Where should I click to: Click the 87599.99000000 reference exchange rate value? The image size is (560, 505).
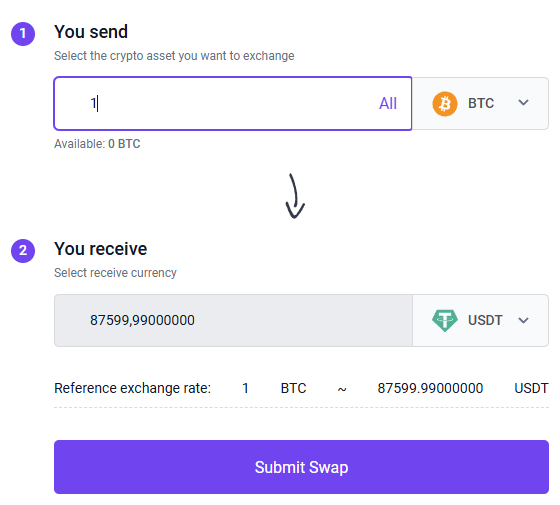click(x=430, y=388)
